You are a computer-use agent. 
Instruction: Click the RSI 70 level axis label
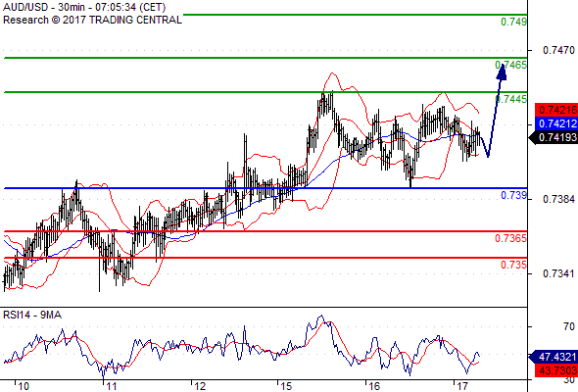(x=569, y=326)
